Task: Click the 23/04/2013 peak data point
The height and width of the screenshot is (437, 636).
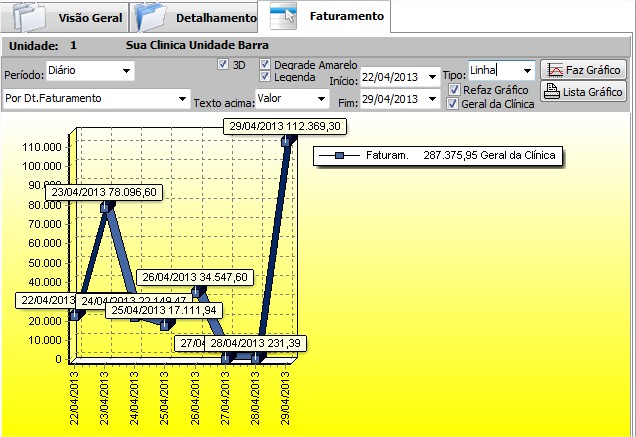Action: 107,206
